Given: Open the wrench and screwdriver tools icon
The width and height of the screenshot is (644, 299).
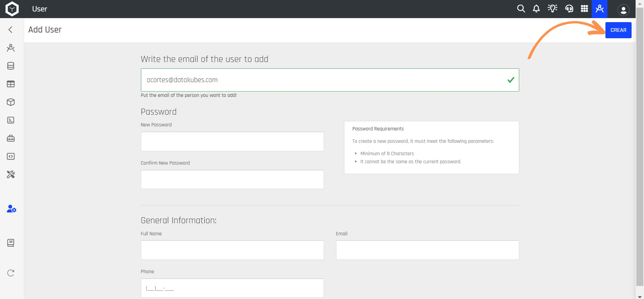Looking at the screenshot, I should (11, 175).
